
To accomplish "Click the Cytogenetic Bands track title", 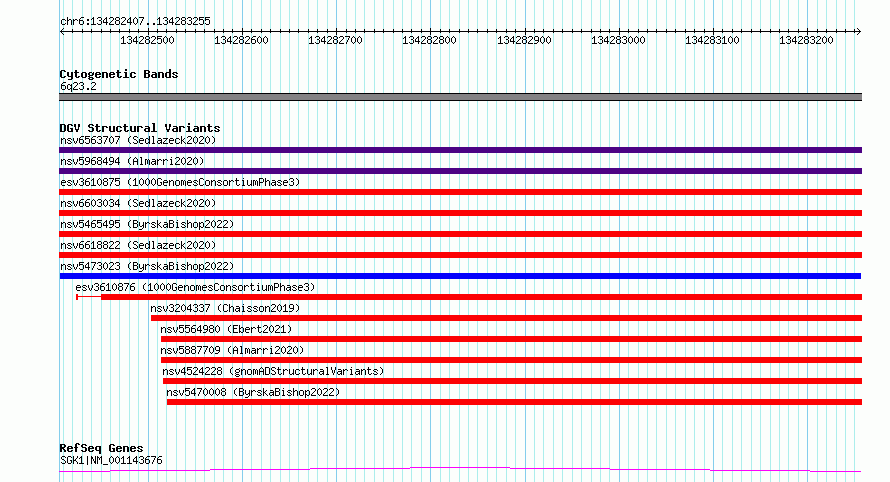I will [x=119, y=74].
